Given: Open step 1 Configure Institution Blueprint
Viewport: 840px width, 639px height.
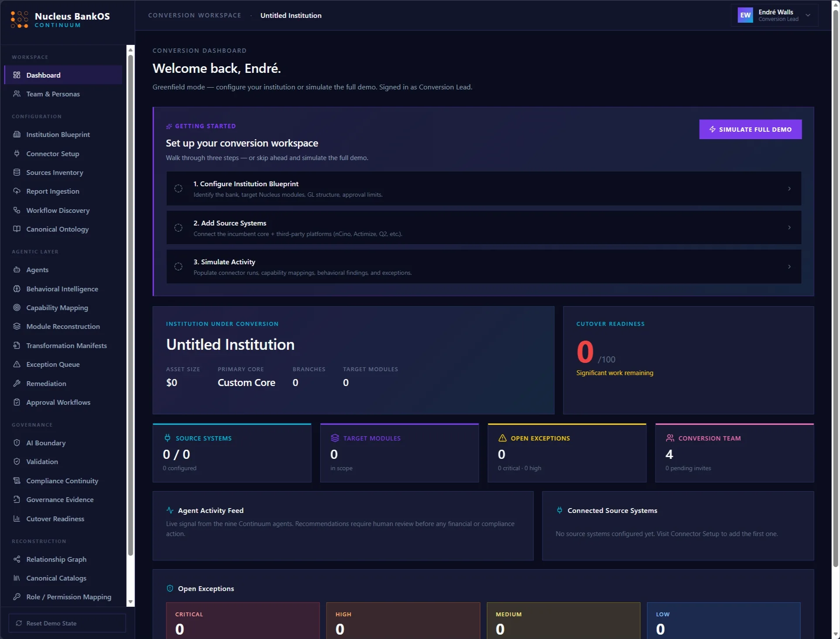Looking at the screenshot, I should click(483, 188).
